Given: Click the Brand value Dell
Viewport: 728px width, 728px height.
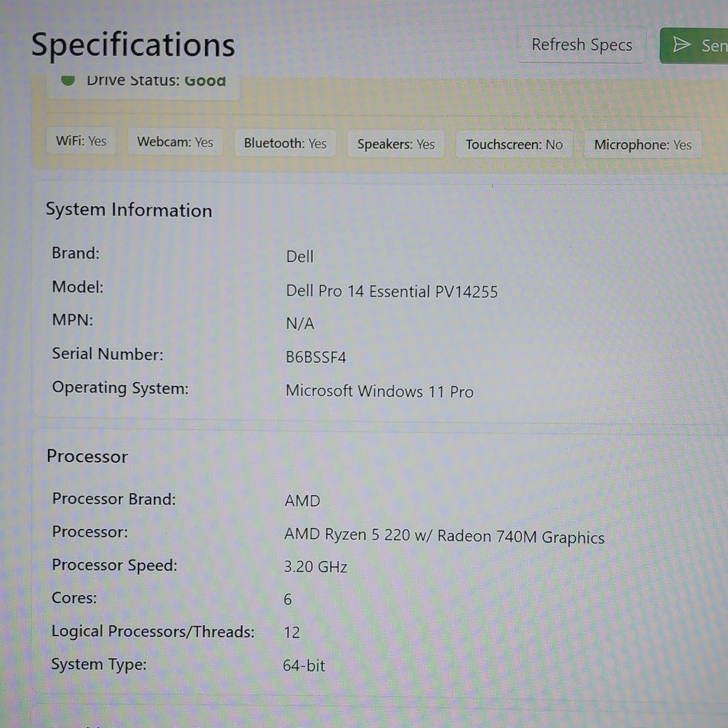Looking at the screenshot, I should 300,257.
